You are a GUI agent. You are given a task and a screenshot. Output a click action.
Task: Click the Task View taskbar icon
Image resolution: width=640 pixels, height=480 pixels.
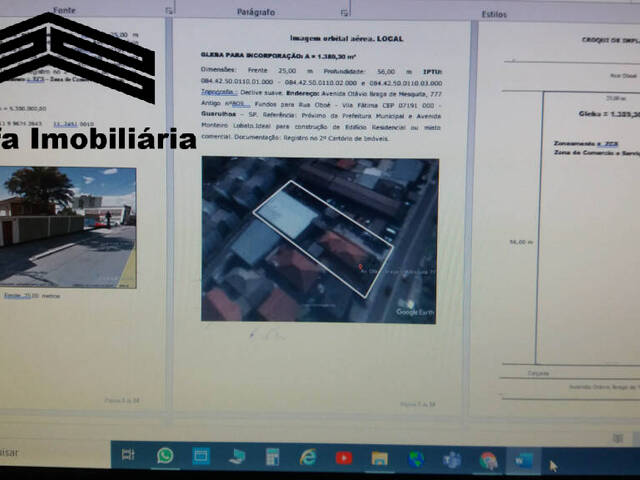(x=128, y=456)
